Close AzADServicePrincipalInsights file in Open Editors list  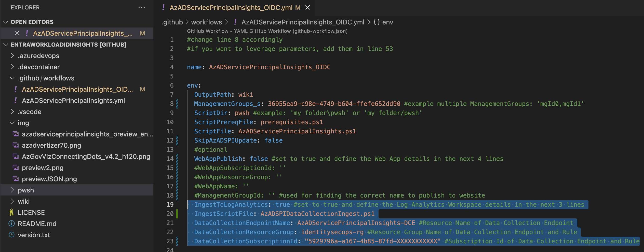tap(17, 33)
